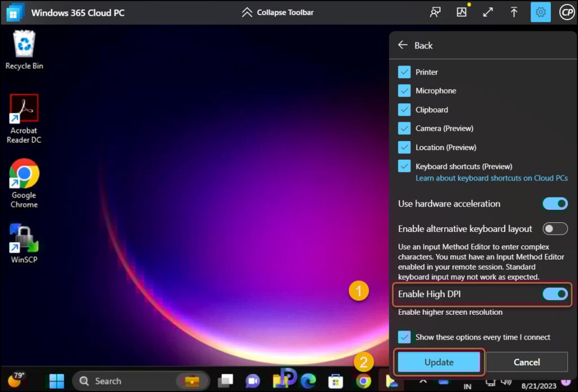The width and height of the screenshot is (578, 392).
Task: Click the briefcase icon inside the Search box
Action: point(192,381)
